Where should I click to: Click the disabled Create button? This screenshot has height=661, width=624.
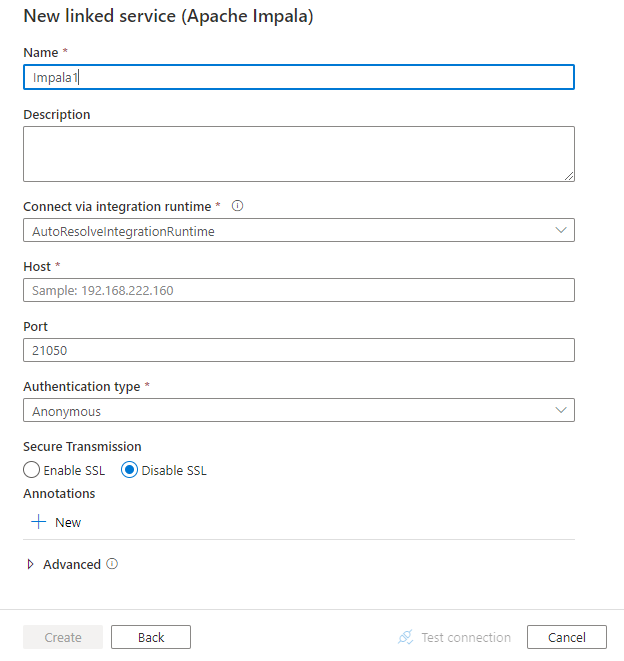63,637
